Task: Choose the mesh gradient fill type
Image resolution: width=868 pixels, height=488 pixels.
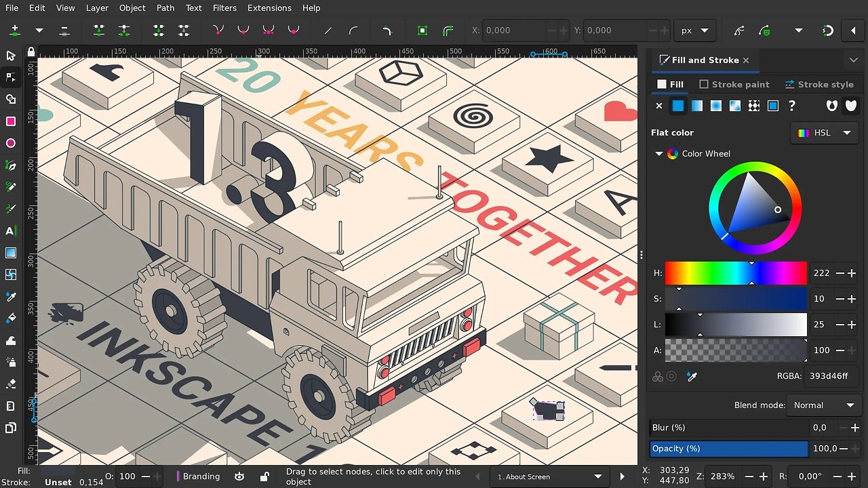Action: click(x=734, y=106)
